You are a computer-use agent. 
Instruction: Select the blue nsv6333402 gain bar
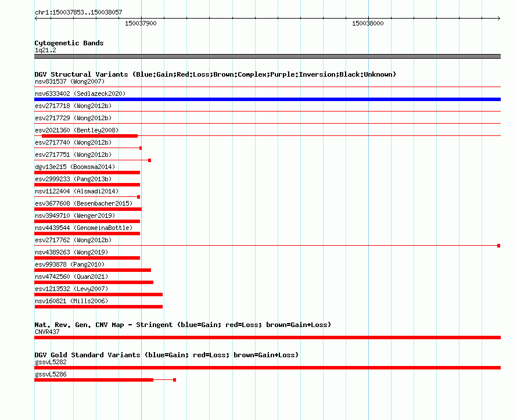(x=267, y=99)
